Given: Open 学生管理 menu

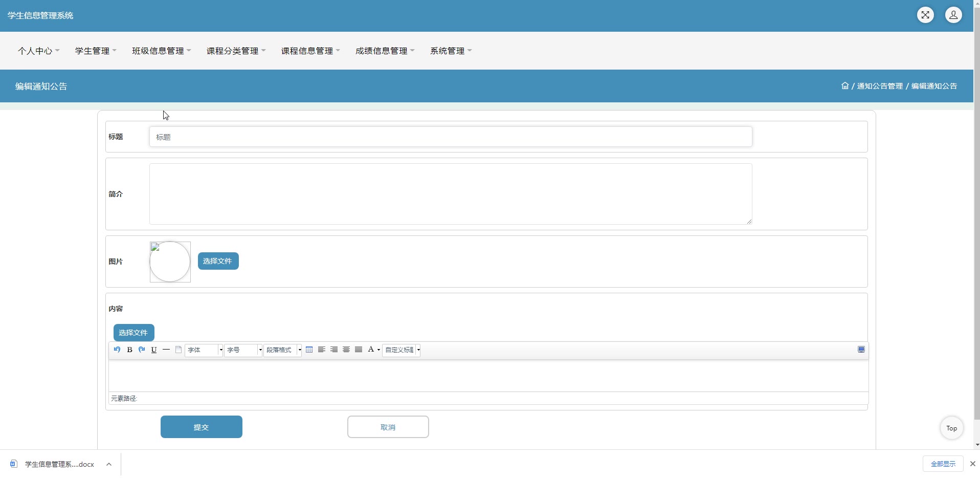Looking at the screenshot, I should coord(96,51).
